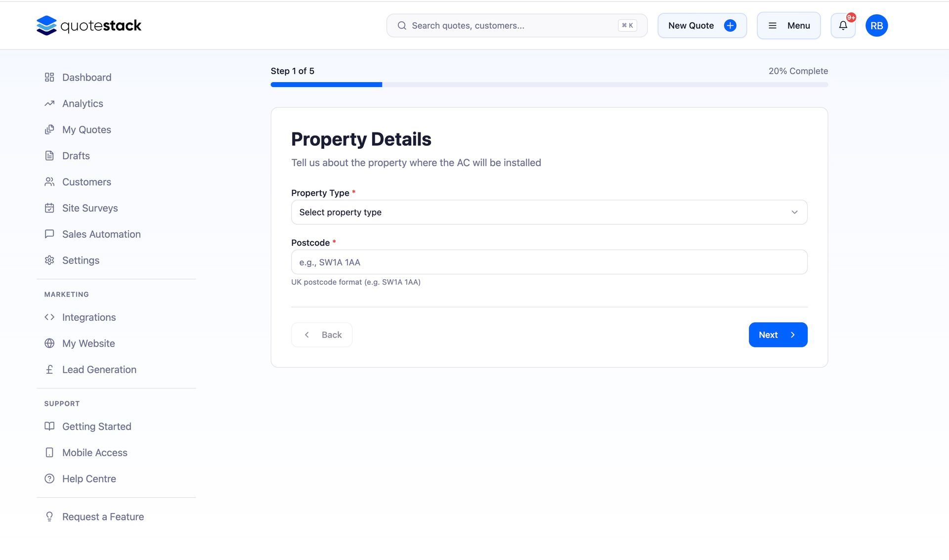Viewport: 949px width, 560px height.
Task: Open the hamburger Menu button
Action: click(x=788, y=26)
